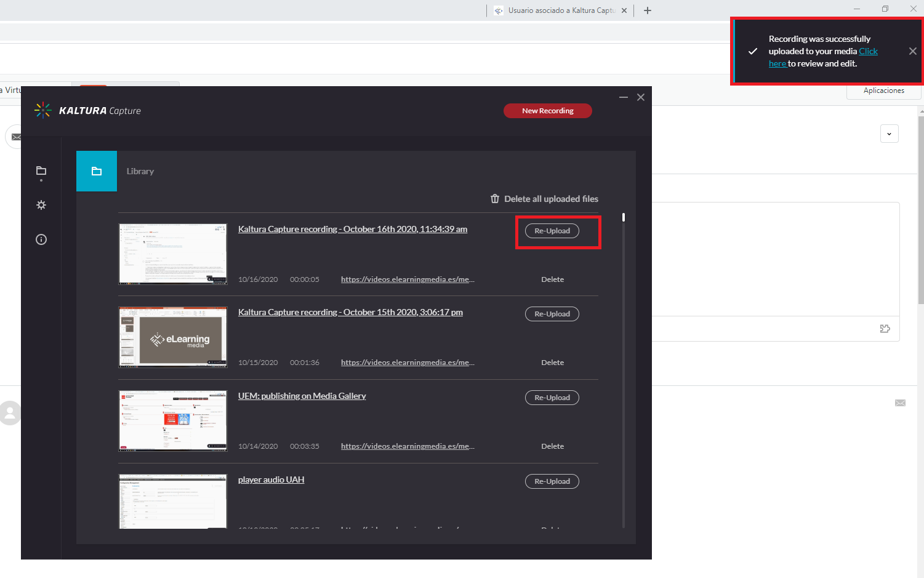924x578 pixels.
Task: Click the puzzle piece icon on the page
Action: point(885,329)
